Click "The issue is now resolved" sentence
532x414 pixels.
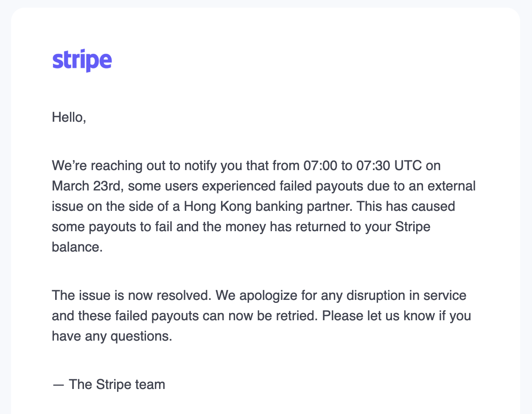point(131,295)
